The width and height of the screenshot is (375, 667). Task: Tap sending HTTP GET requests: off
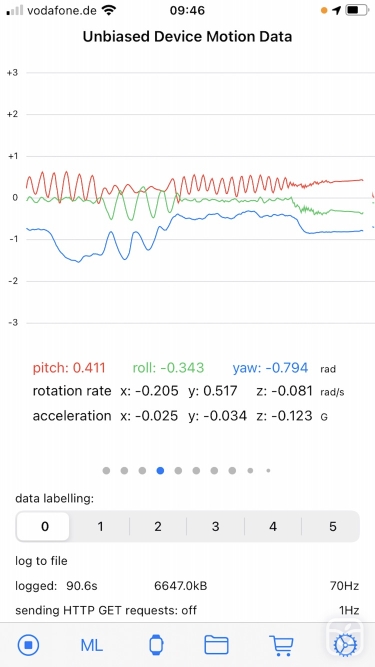tap(106, 610)
